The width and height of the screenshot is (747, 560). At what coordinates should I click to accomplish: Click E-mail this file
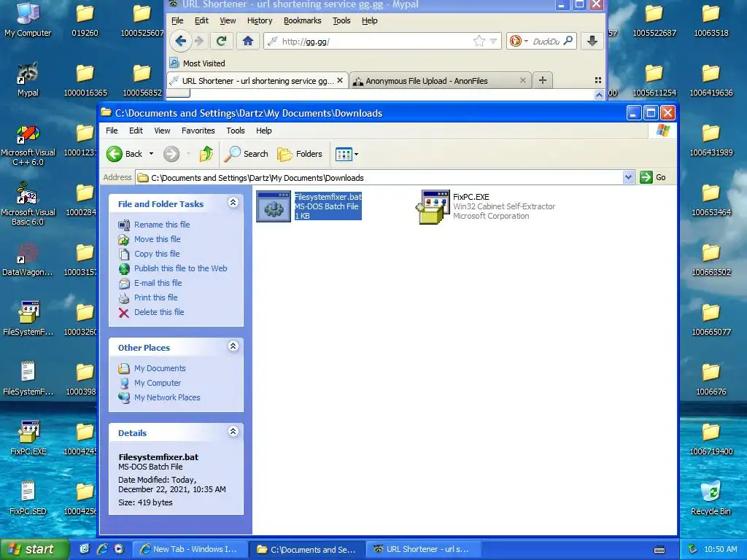(158, 283)
